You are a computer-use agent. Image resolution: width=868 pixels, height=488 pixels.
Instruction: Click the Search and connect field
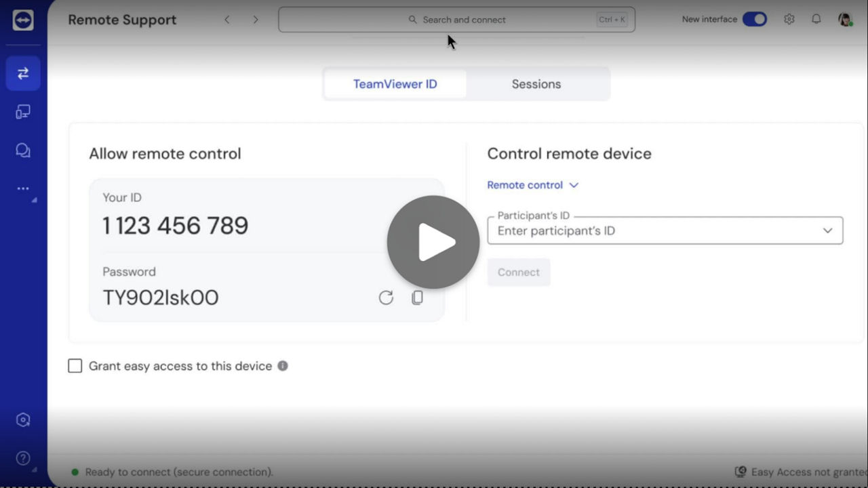(456, 20)
